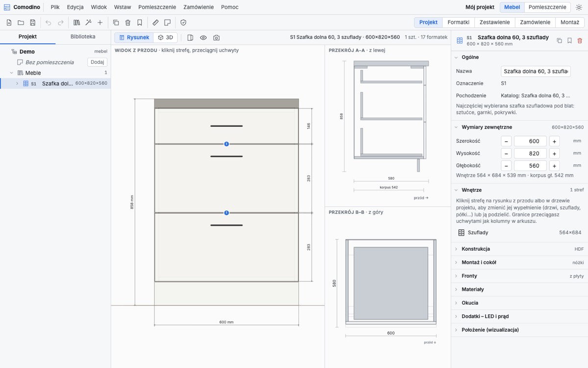Screen dimensions: 588x368
Task: Delete cabinet S1 with red trash icon
Action: coord(580,41)
